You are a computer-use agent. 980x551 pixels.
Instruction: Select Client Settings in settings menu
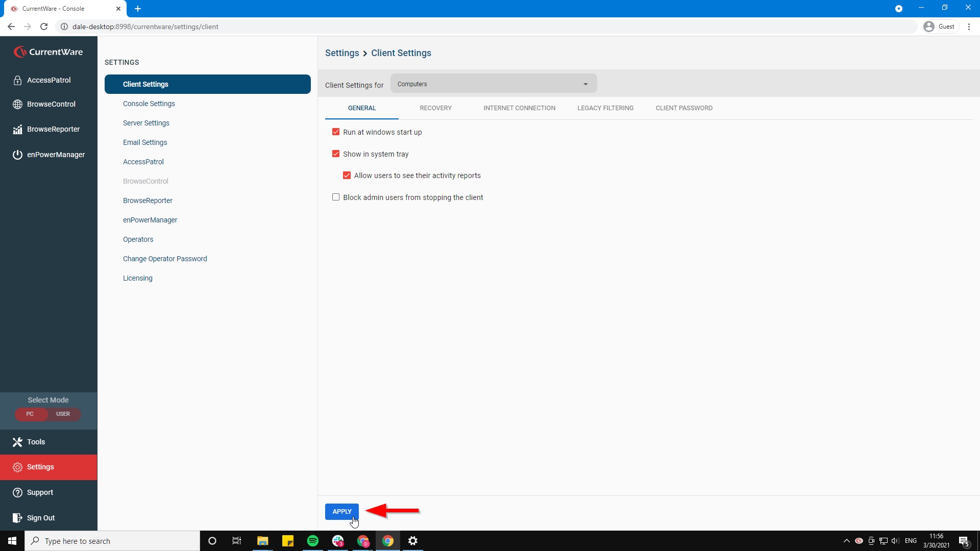(208, 84)
